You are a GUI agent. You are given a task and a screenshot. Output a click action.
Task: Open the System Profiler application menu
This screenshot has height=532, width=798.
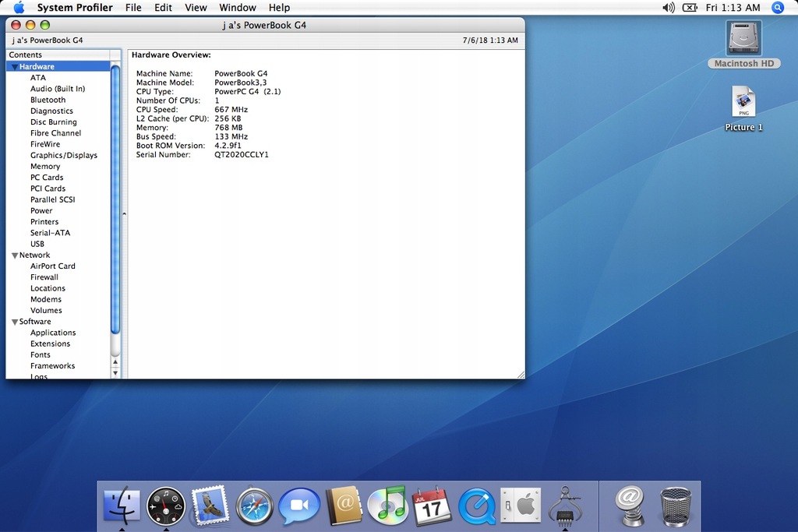75,8
